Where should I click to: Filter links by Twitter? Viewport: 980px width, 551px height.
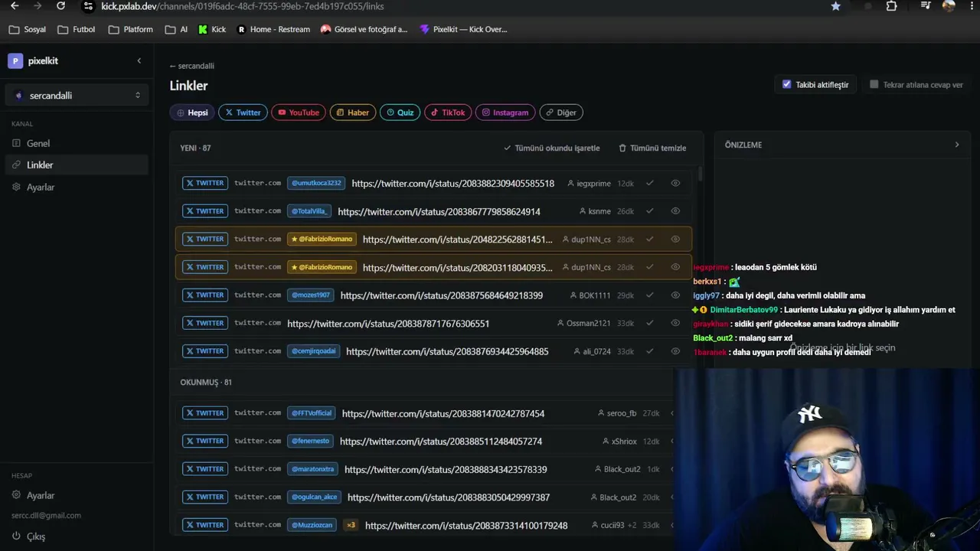pyautogui.click(x=243, y=112)
